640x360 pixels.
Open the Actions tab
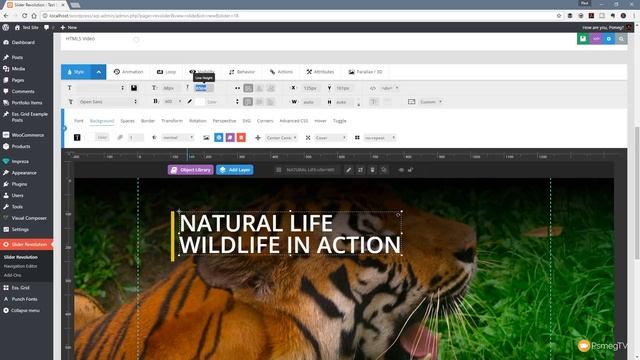tap(281, 72)
